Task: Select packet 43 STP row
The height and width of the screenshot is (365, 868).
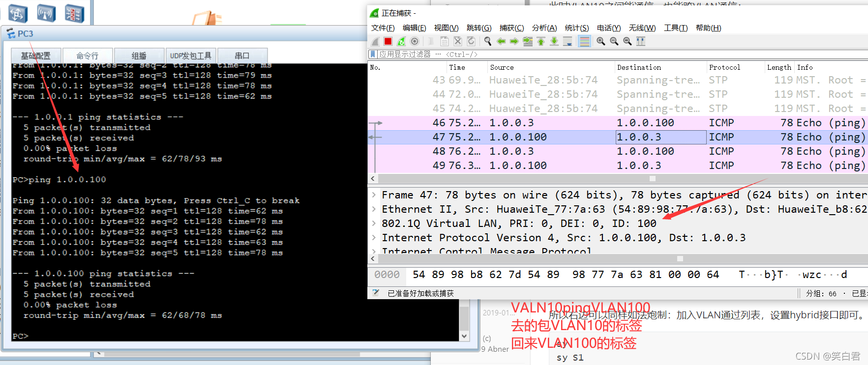Action: 618,80
